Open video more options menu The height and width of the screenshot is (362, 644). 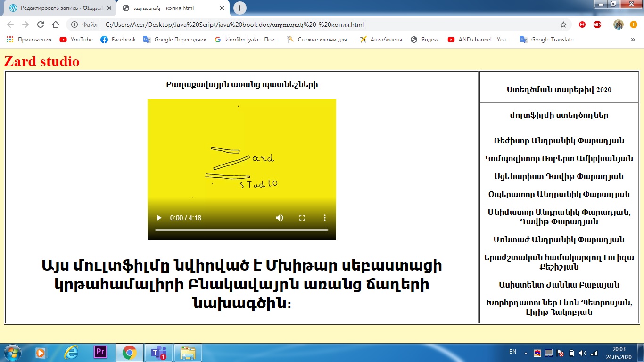click(324, 218)
